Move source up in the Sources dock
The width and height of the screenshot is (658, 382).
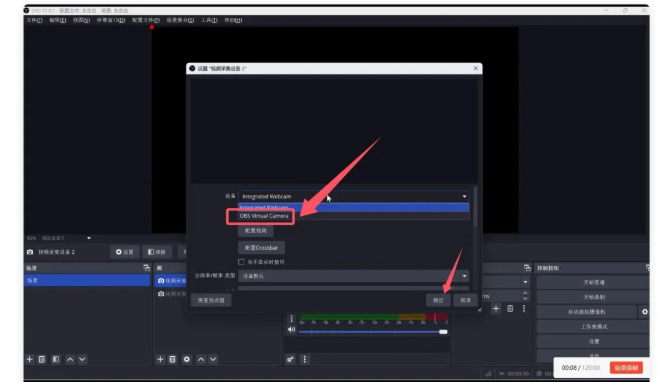click(x=201, y=359)
